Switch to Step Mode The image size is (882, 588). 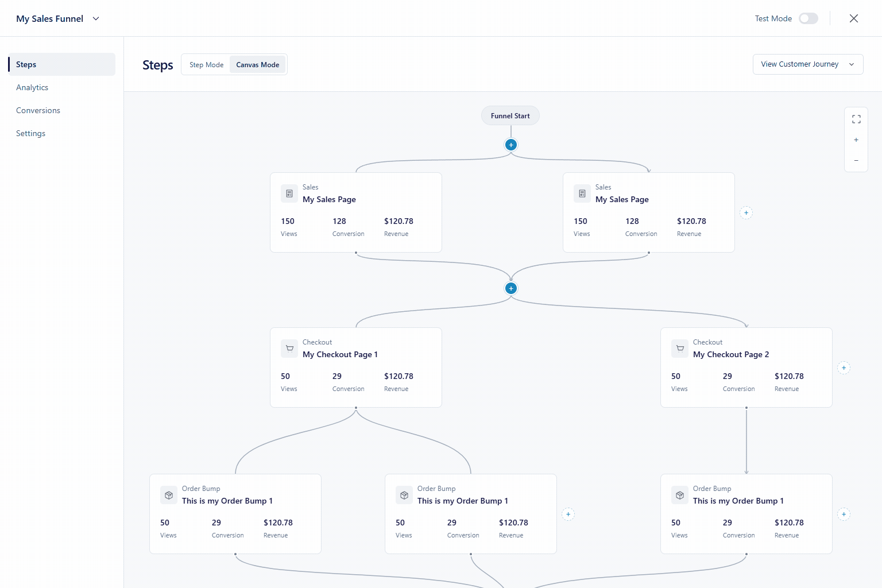pyautogui.click(x=207, y=65)
